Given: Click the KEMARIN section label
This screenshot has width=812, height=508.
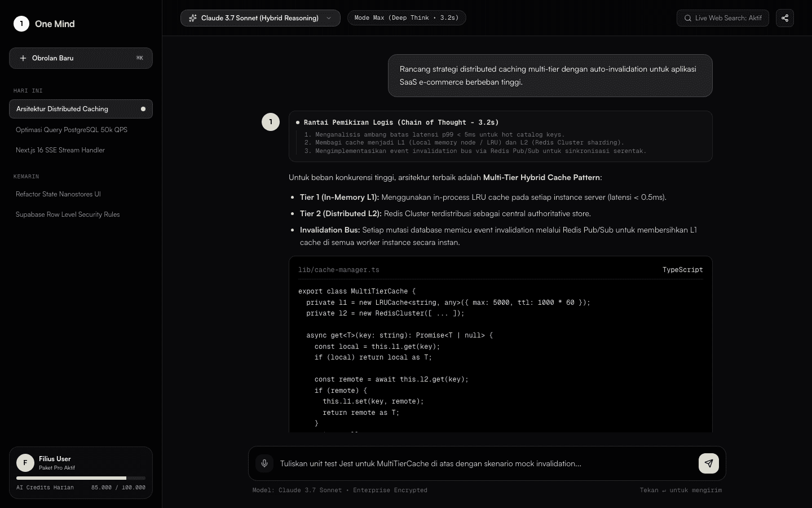Looking at the screenshot, I should tap(27, 177).
